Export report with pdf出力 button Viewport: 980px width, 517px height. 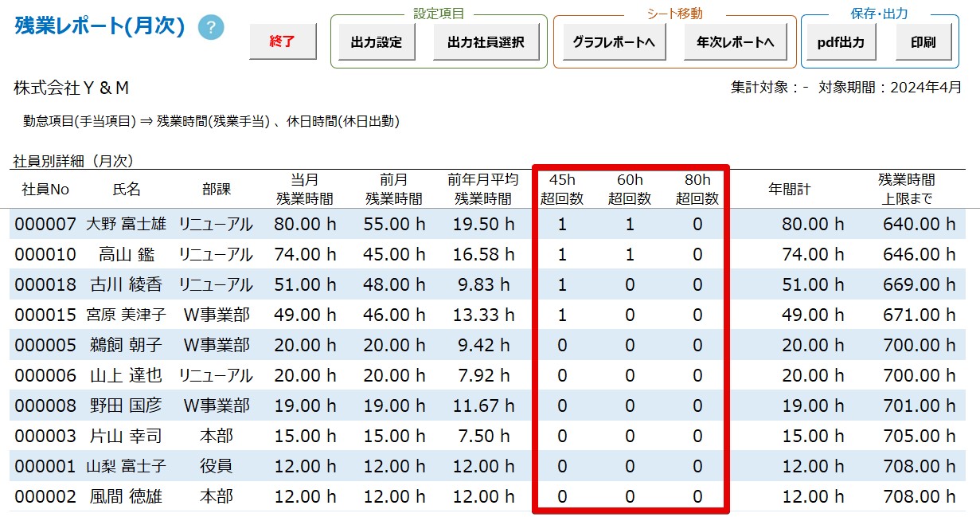841,42
